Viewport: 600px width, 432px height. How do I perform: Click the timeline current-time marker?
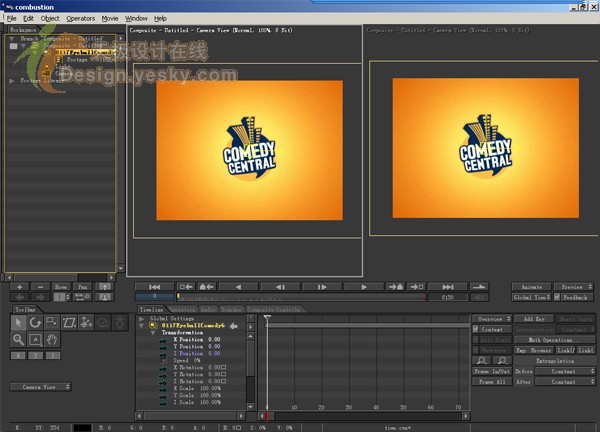click(x=267, y=318)
